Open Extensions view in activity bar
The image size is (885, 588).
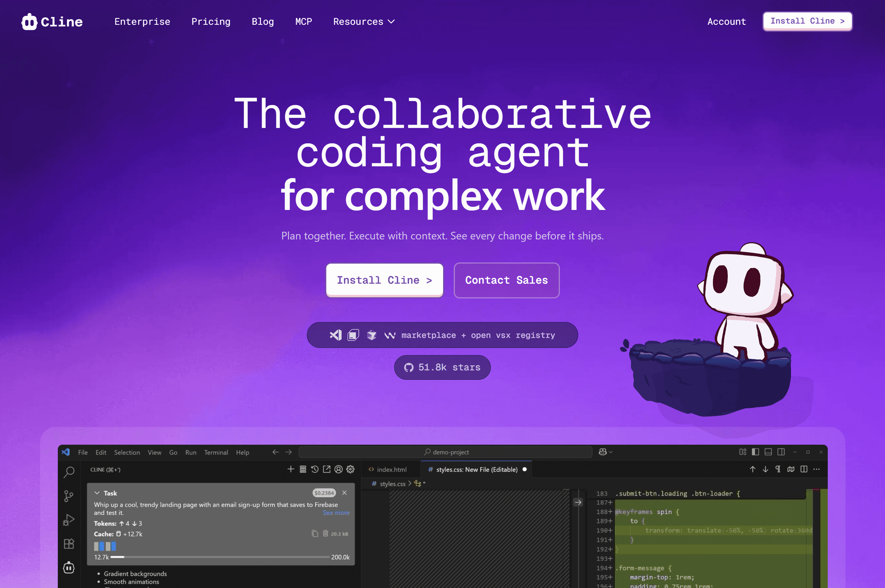pyautogui.click(x=69, y=543)
